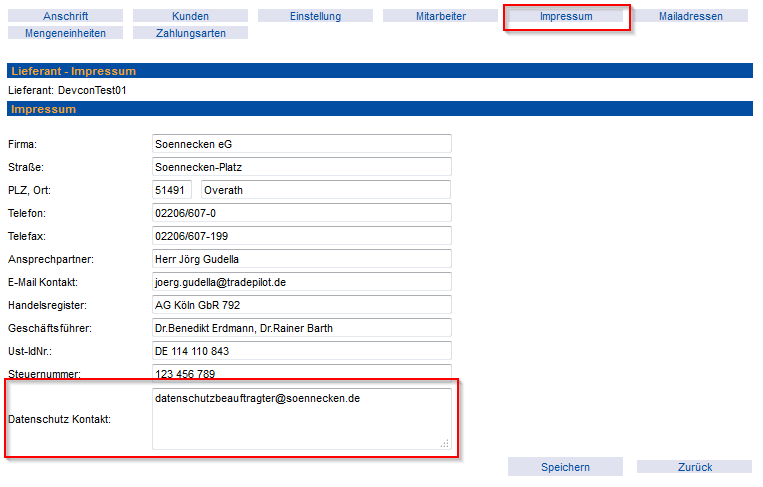Screen dimensions: 763x487
Task: Click the 'Lieferant - Impressum' header
Action: [x=73, y=71]
